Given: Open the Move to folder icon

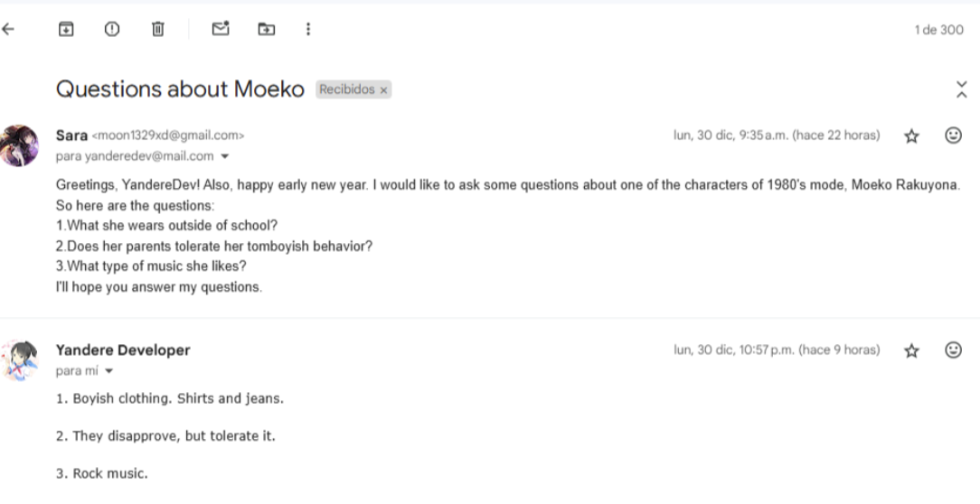Looking at the screenshot, I should point(266,30).
